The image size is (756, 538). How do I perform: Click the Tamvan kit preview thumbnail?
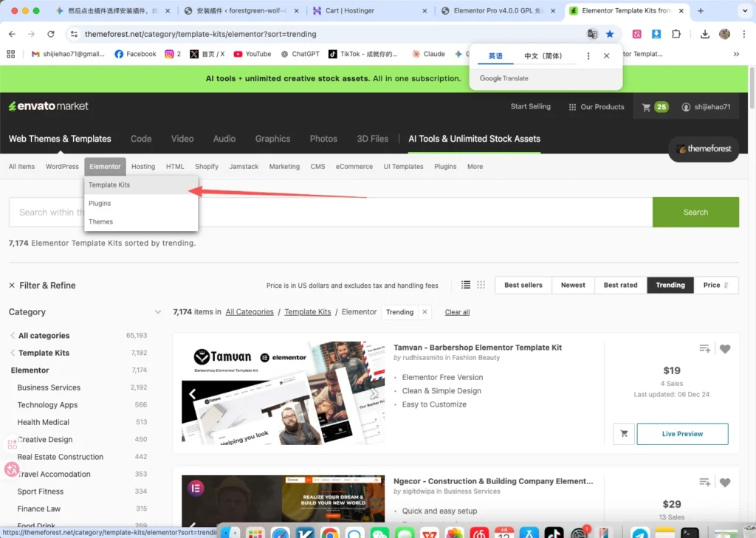pos(283,393)
